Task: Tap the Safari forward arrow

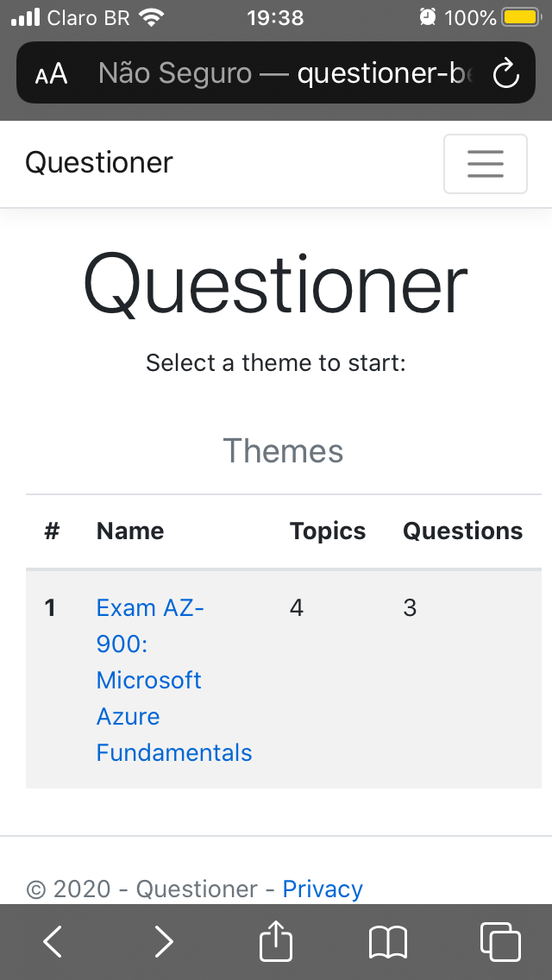Action: pos(164,941)
